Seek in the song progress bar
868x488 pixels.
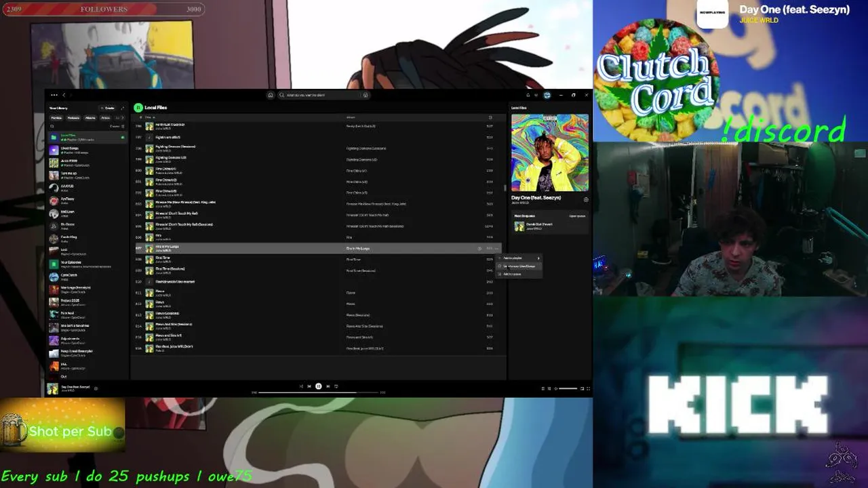click(319, 392)
